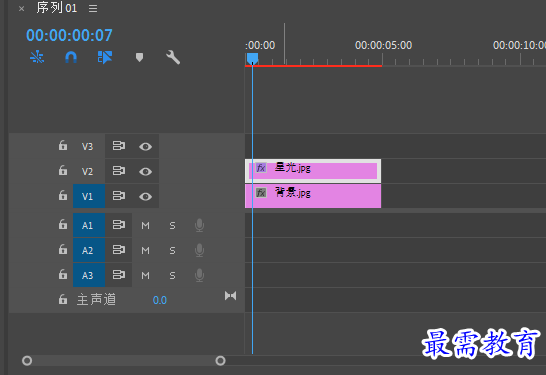Click right handle of zoom scrollbar

click(x=220, y=361)
